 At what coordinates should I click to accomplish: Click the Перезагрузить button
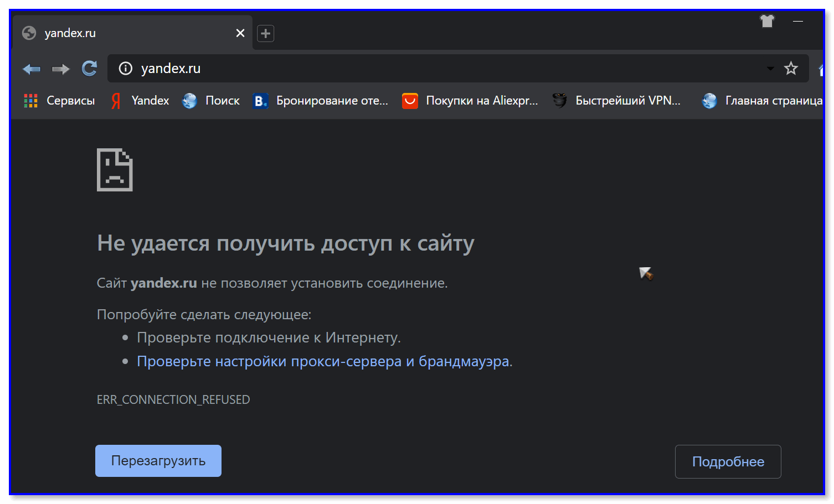pyautogui.click(x=158, y=461)
